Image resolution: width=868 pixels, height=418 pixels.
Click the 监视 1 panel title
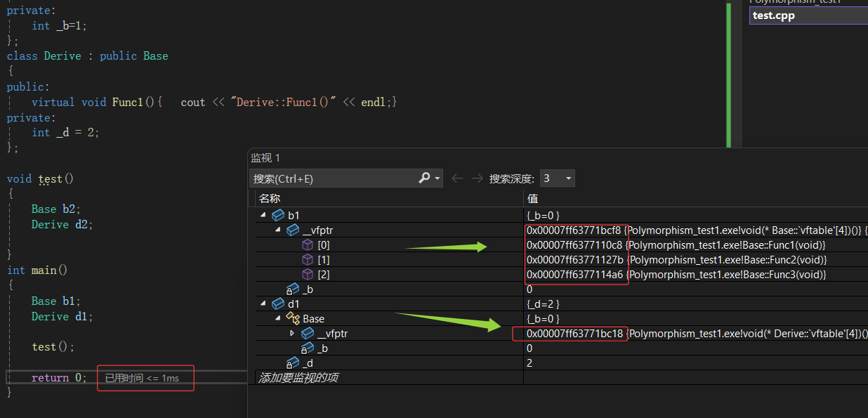click(x=265, y=158)
